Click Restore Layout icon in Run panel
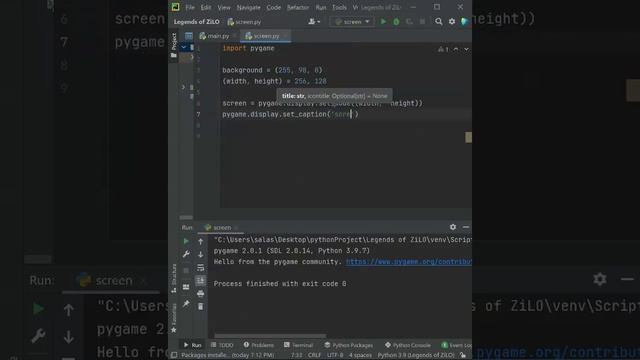The height and width of the screenshot is (360, 640). (186, 287)
